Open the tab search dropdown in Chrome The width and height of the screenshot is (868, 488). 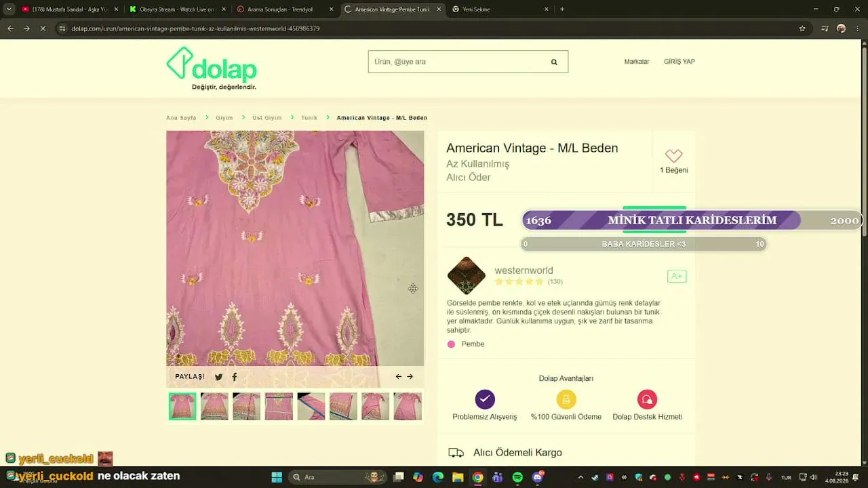9,9
